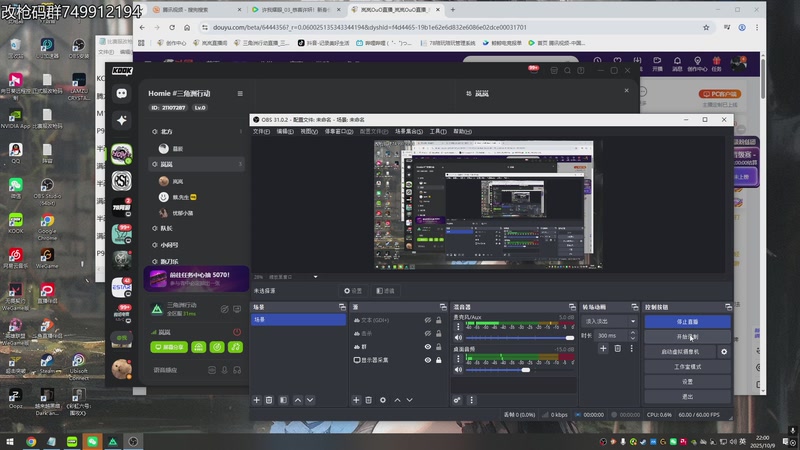Open advanced audio properties gears icon
Screen dimensions: 800x450
tap(457, 400)
